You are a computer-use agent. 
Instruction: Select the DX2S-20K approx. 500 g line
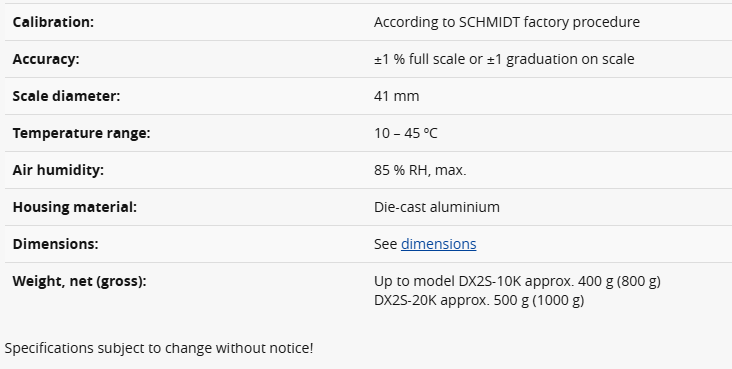pos(479,300)
